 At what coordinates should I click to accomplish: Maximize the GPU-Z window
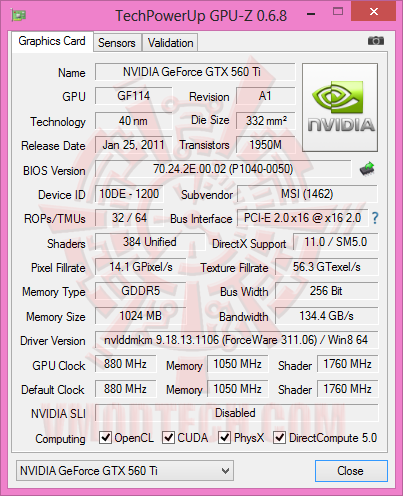338,12
